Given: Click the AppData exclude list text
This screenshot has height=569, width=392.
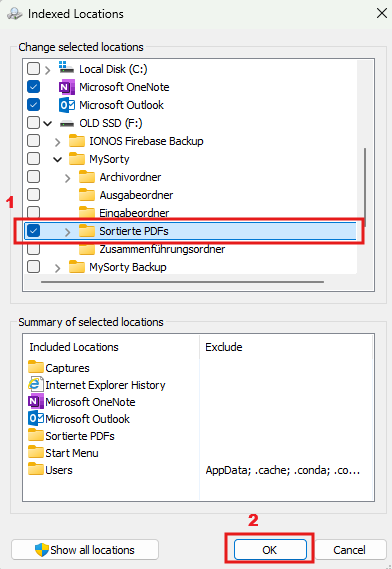Looking at the screenshot, I should point(283,470).
